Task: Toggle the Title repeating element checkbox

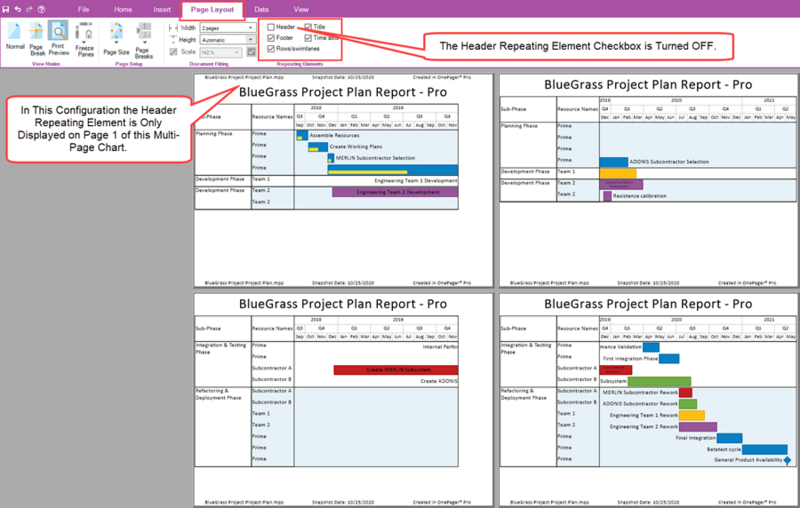Action: pyautogui.click(x=308, y=27)
